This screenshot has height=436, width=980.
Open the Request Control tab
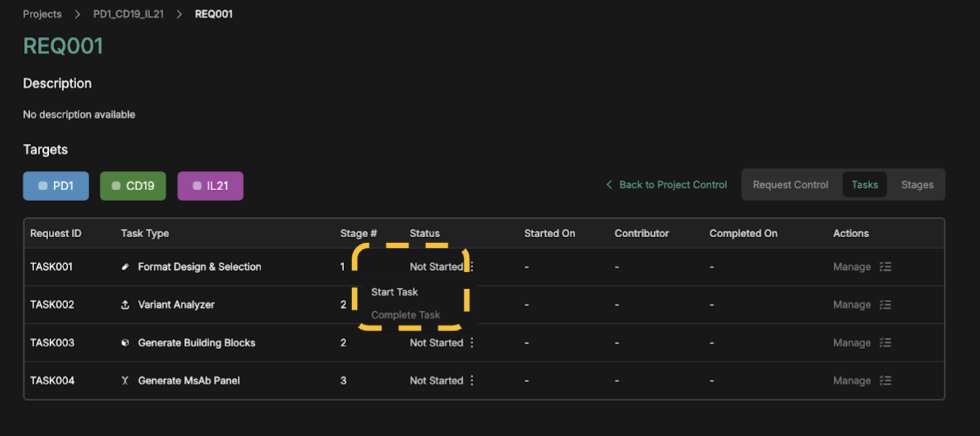pos(790,185)
